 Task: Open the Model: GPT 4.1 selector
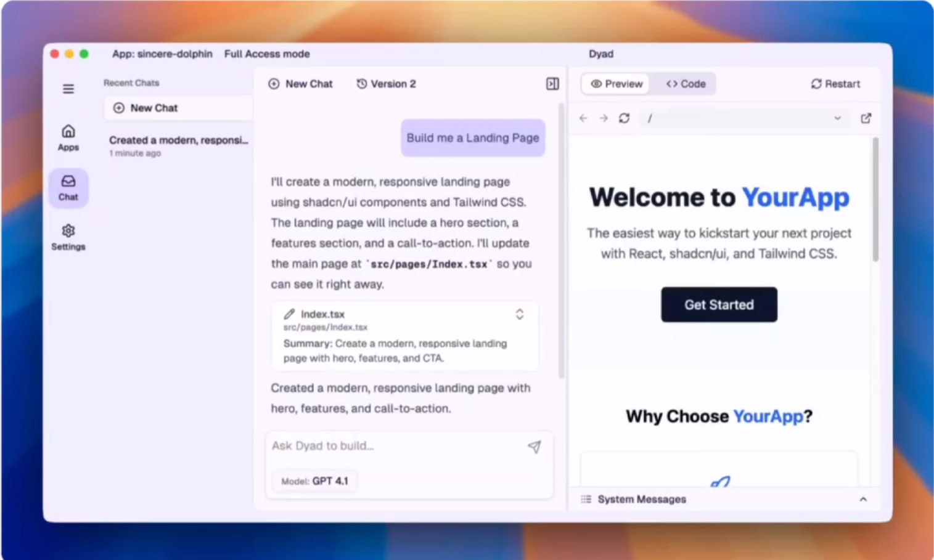[315, 481]
